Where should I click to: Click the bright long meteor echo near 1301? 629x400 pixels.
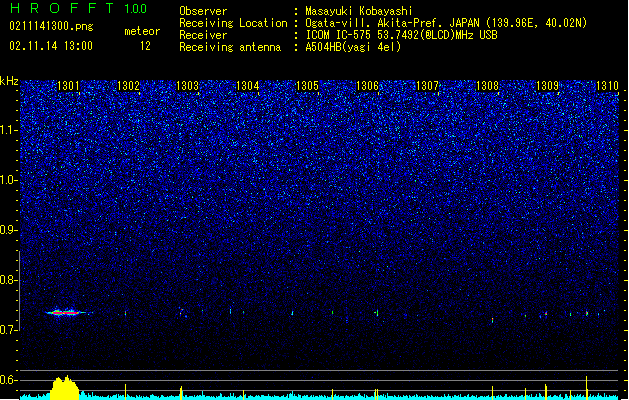[x=67, y=313]
